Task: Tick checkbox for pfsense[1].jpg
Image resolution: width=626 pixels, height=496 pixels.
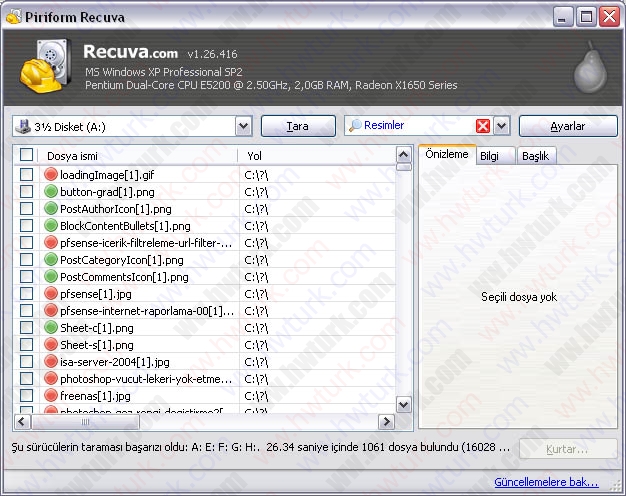Action: 26,294
